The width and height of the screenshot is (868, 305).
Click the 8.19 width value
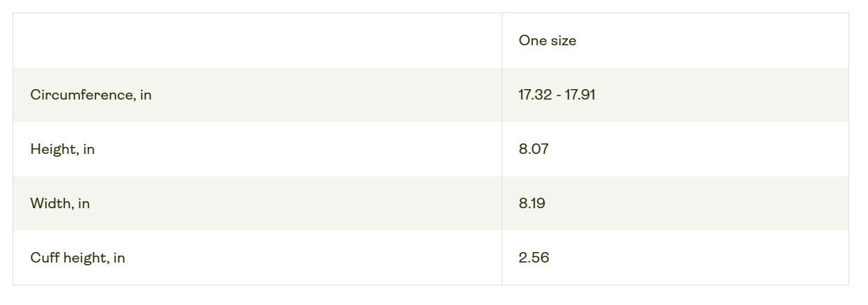pos(532,203)
